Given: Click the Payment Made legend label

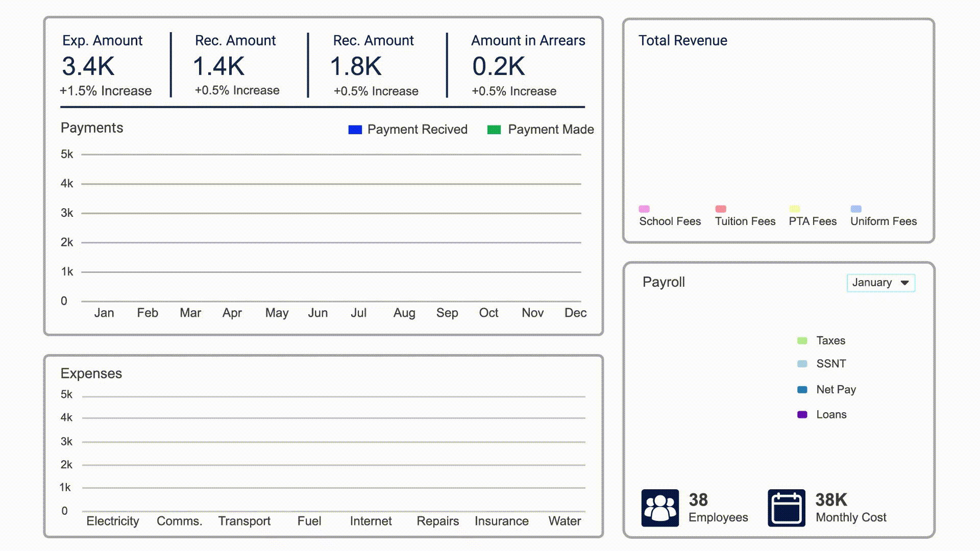Looking at the screenshot, I should [551, 130].
